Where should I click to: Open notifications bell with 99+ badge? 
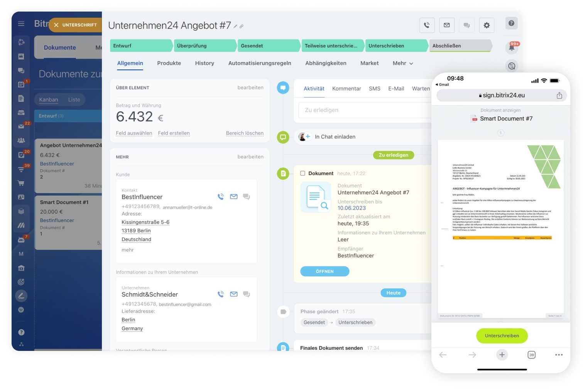click(512, 48)
